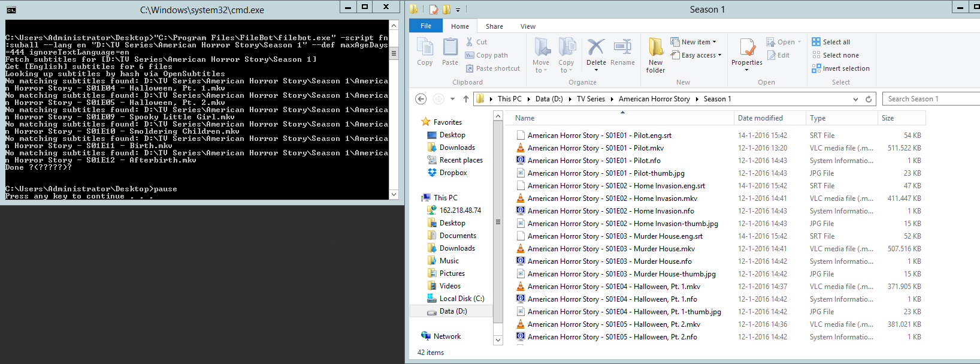This screenshot has height=364, width=980.
Task: Click Select none in the ribbon
Action: (x=835, y=55)
